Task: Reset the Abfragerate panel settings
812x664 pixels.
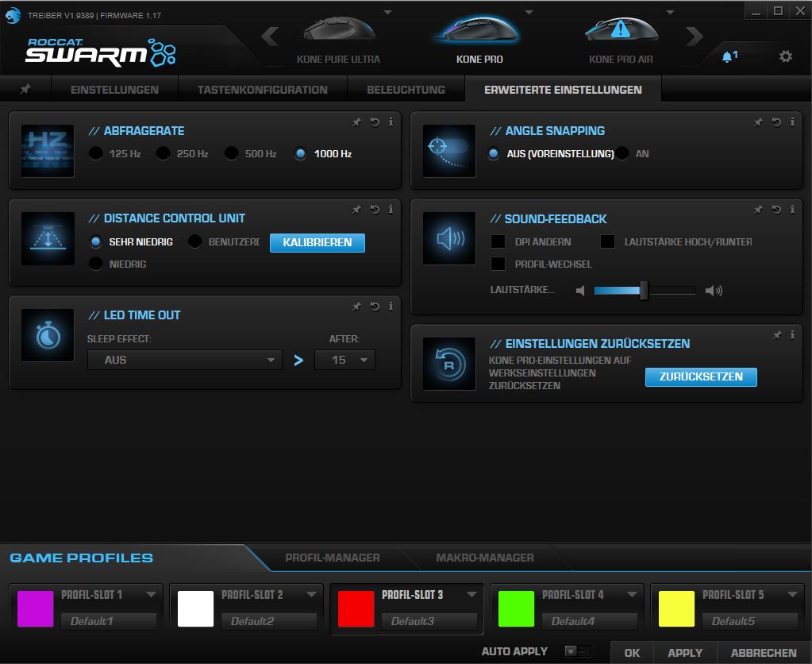Action: point(375,122)
